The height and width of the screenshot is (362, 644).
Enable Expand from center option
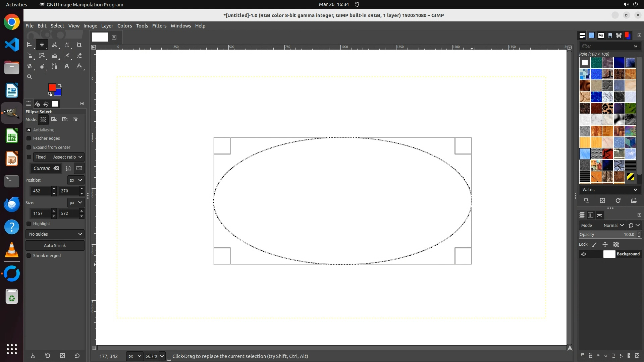tap(29, 147)
